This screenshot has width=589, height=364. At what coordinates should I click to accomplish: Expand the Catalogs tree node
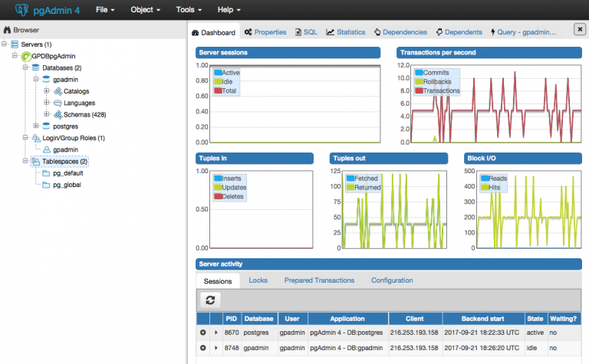[x=47, y=91]
